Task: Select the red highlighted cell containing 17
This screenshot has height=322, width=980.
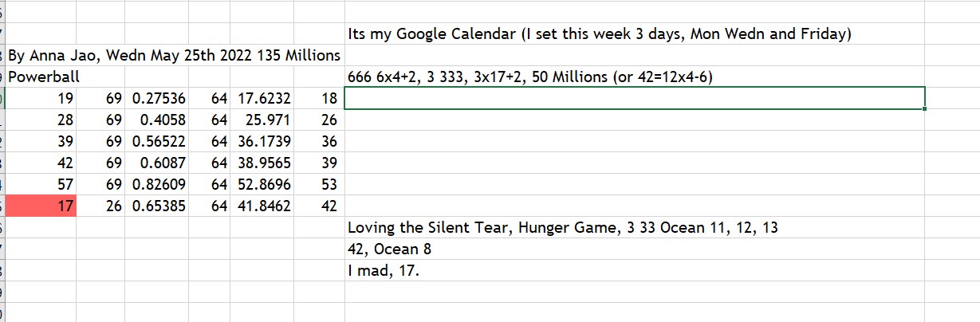Action: tap(42, 206)
